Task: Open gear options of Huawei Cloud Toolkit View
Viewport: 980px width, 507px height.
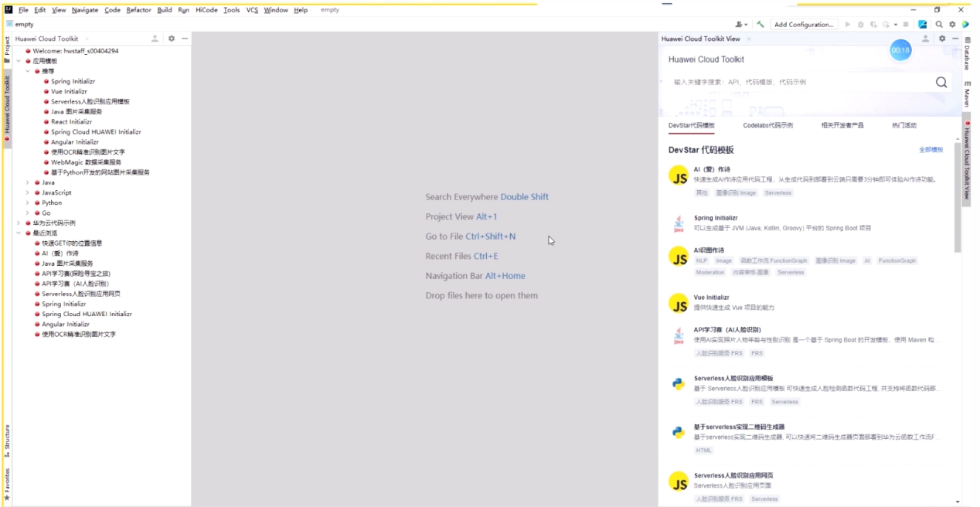Action: 942,39
